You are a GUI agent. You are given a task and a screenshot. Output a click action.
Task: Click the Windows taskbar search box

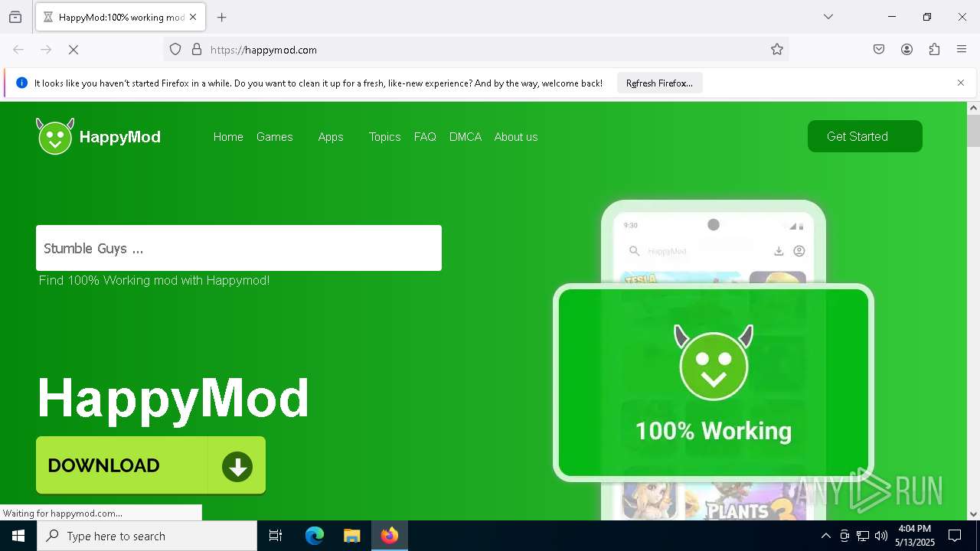tap(147, 536)
